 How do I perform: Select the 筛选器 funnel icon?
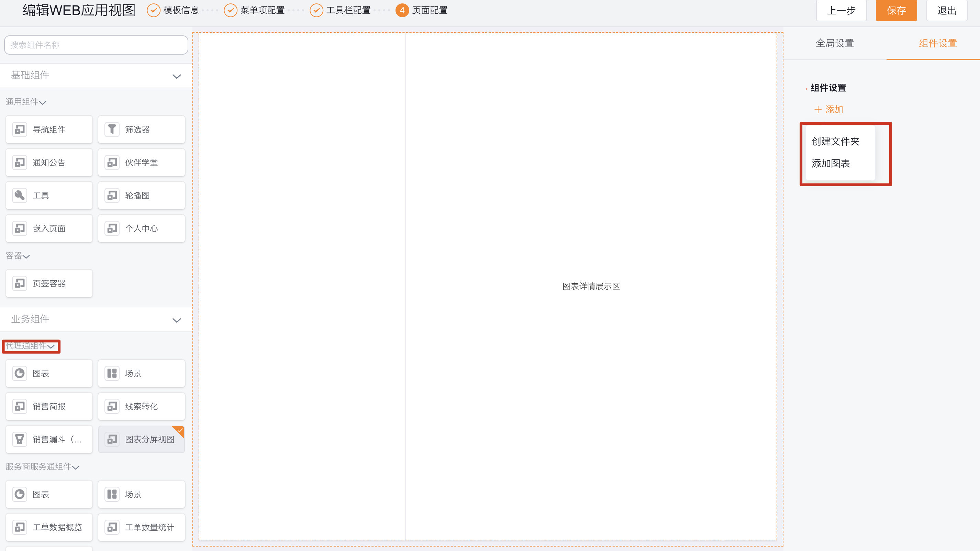(x=112, y=129)
